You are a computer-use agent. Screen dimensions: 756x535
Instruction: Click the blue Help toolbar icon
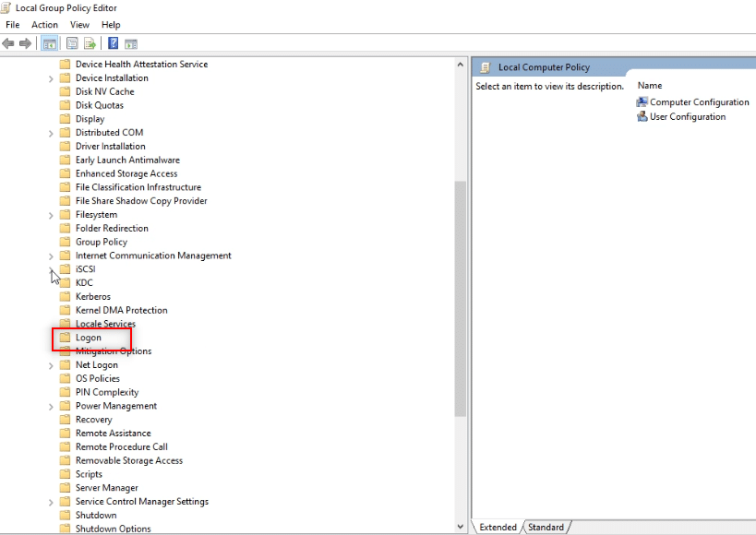point(114,43)
